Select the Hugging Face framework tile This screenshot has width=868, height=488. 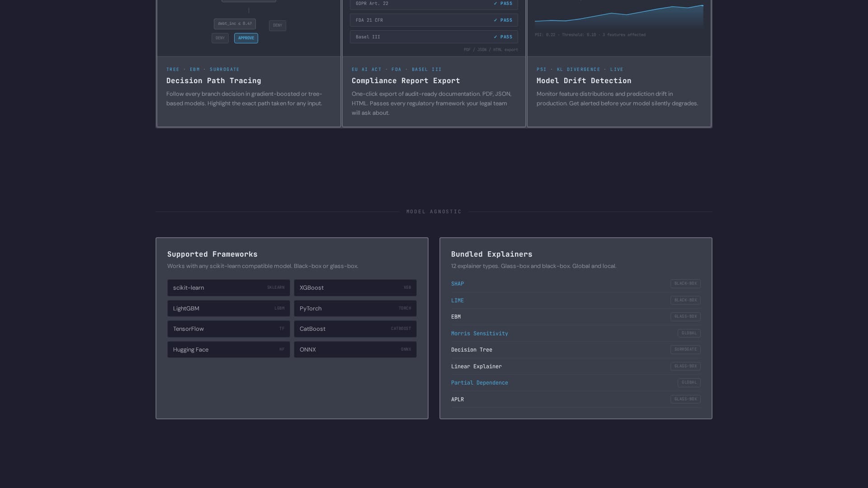pyautogui.click(x=229, y=350)
